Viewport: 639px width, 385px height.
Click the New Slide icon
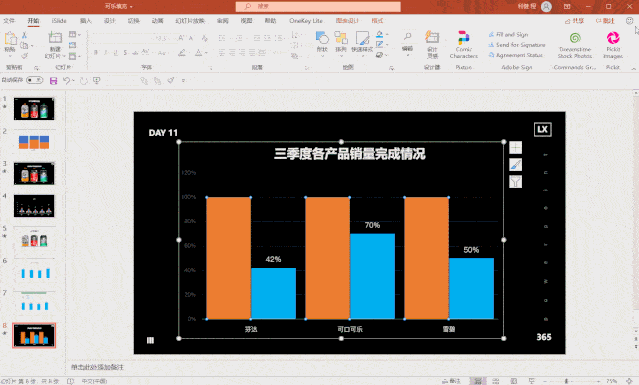(x=55, y=37)
